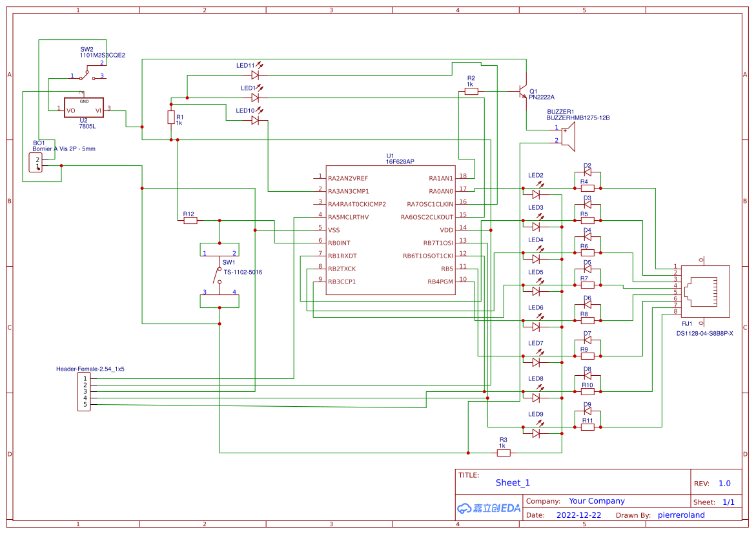Click the LED11 diode symbol
Viewport: 756px width, 534px height.
point(254,74)
